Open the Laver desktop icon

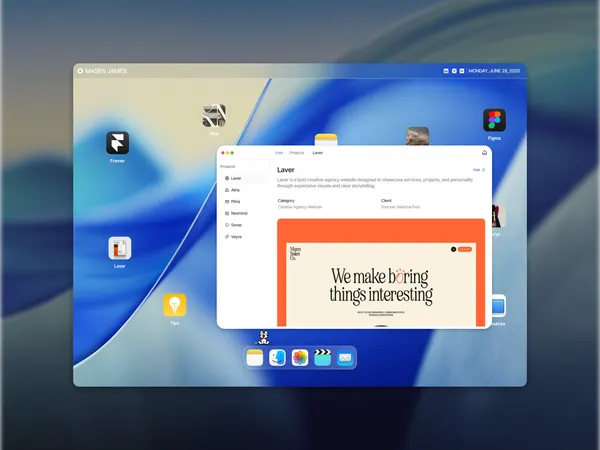[x=119, y=248]
